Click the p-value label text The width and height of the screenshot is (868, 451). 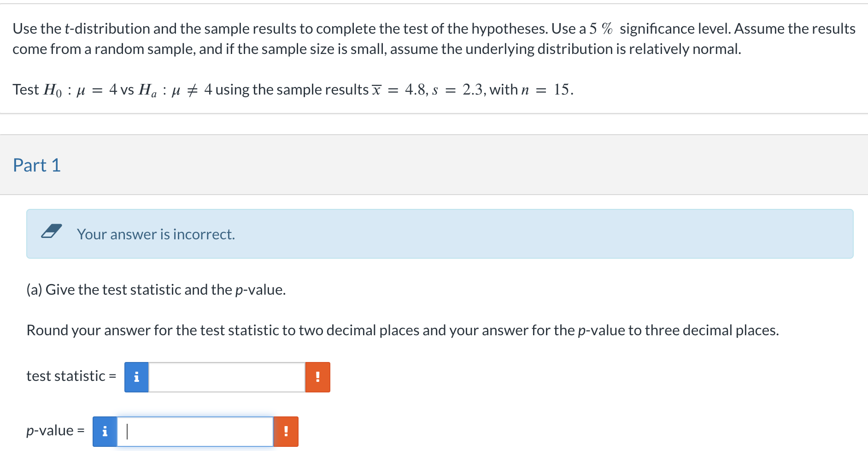point(54,431)
